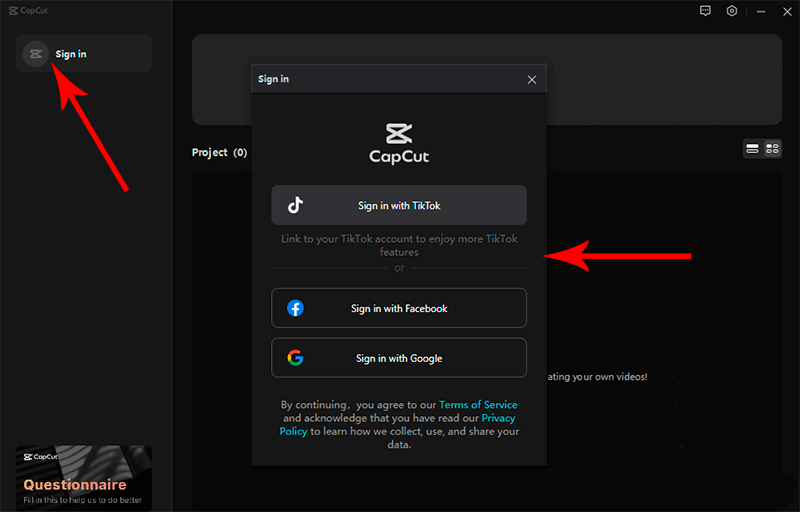Click the CapCut logo in the dialog
The image size is (800, 512).
tap(399, 143)
